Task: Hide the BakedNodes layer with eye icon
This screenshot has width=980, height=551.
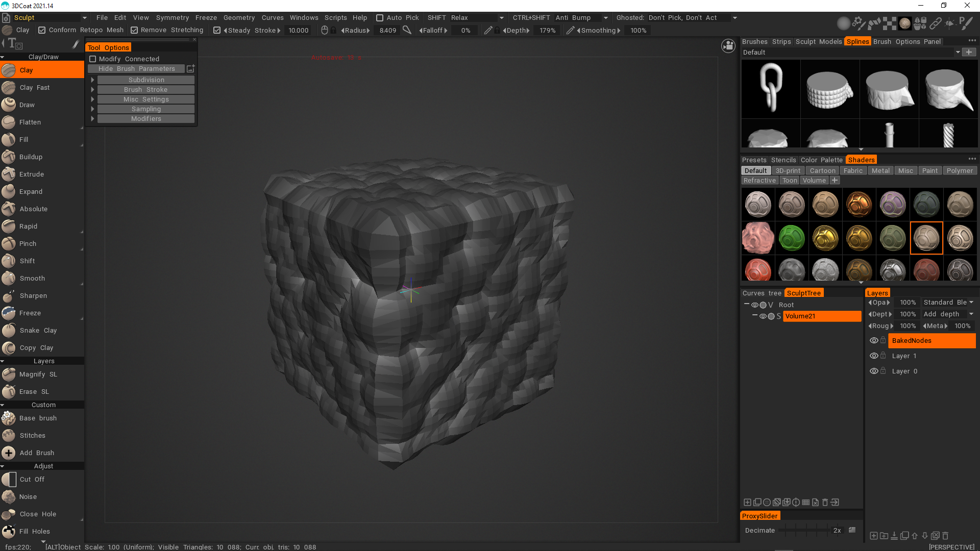Action: coord(874,341)
